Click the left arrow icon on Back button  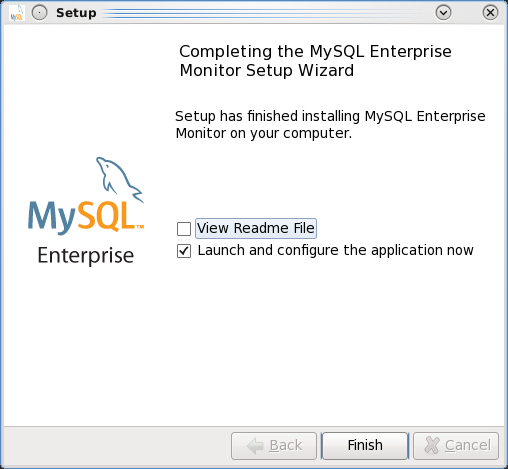point(255,446)
